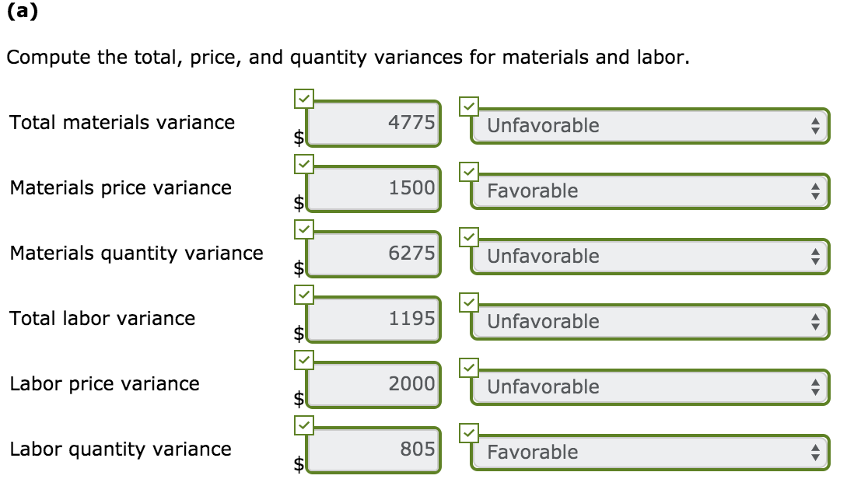The width and height of the screenshot is (868, 493).
Task: Open the Labor quantity variance Favorable dropdown
Action: pos(646,452)
